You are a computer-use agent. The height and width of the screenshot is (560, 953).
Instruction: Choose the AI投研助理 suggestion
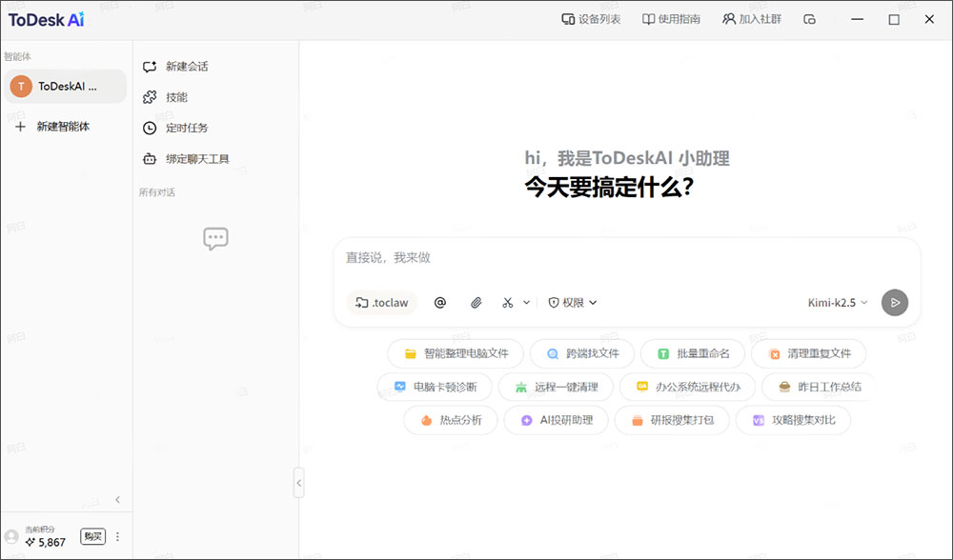(x=557, y=420)
